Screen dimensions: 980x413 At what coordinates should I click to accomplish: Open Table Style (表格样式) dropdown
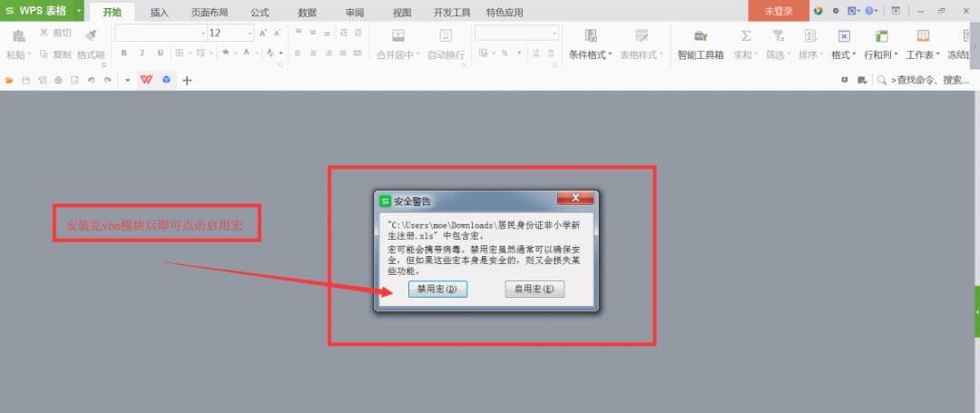pyautogui.click(x=642, y=44)
